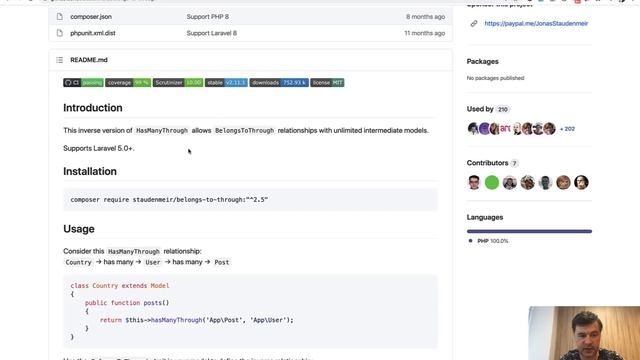Click '8 months ago' timestamp
The width and height of the screenshot is (640, 360).
pos(425,17)
